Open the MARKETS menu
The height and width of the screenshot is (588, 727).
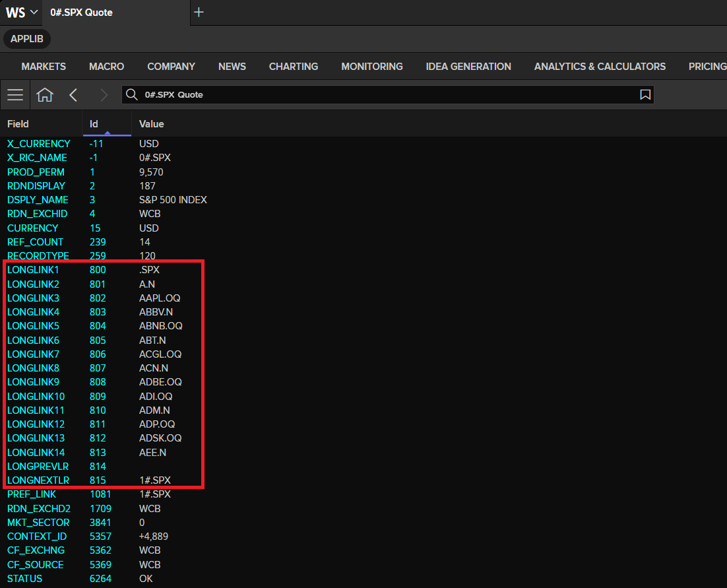click(44, 66)
